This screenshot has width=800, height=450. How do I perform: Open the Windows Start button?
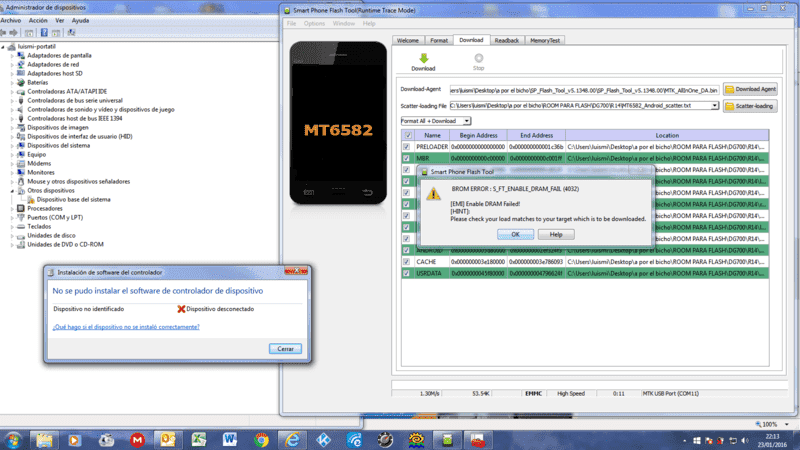pyautogui.click(x=13, y=440)
